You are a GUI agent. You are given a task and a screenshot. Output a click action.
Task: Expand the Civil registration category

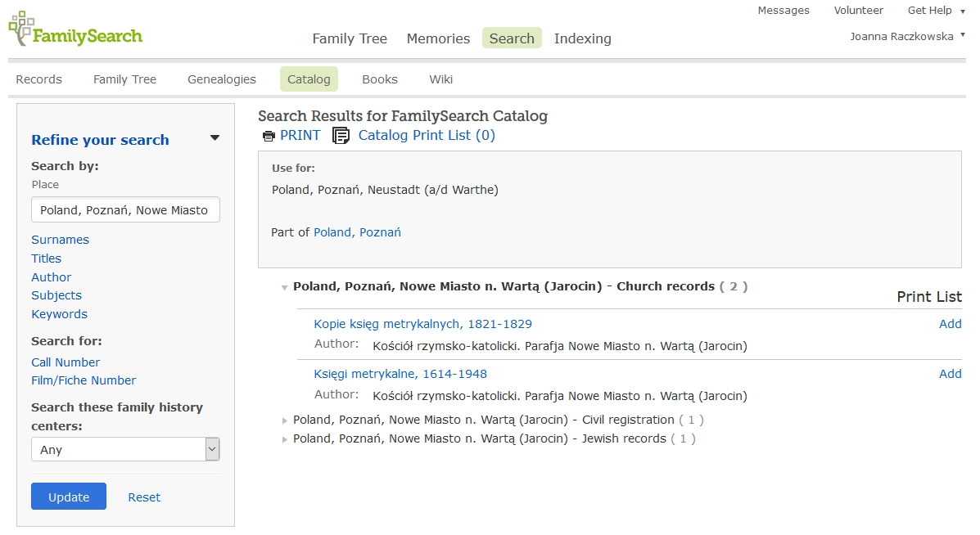284,420
